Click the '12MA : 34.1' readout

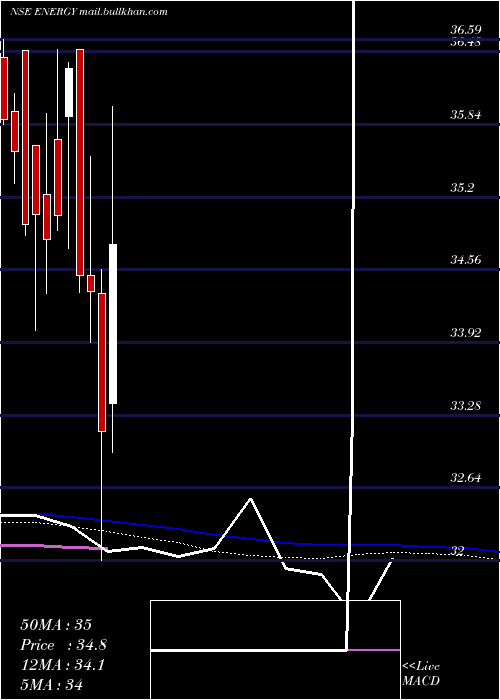click(62, 665)
